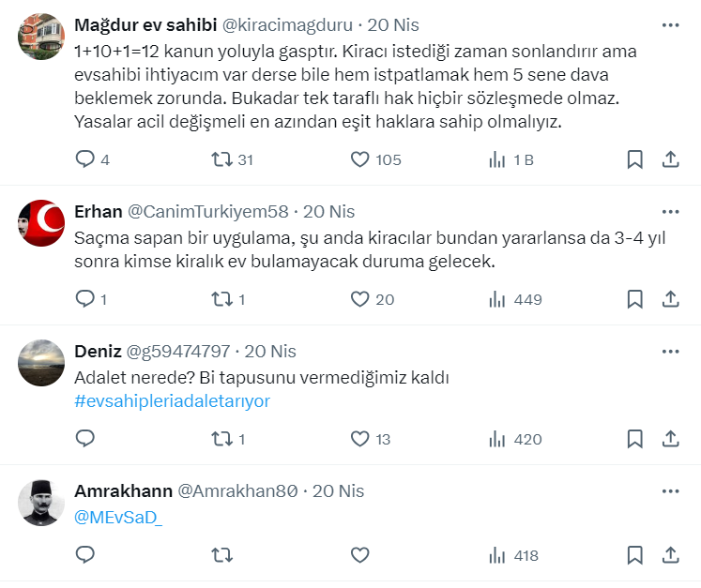
Task: Reply to Mağdur ev sahibi's tweet
Action: click(85, 159)
